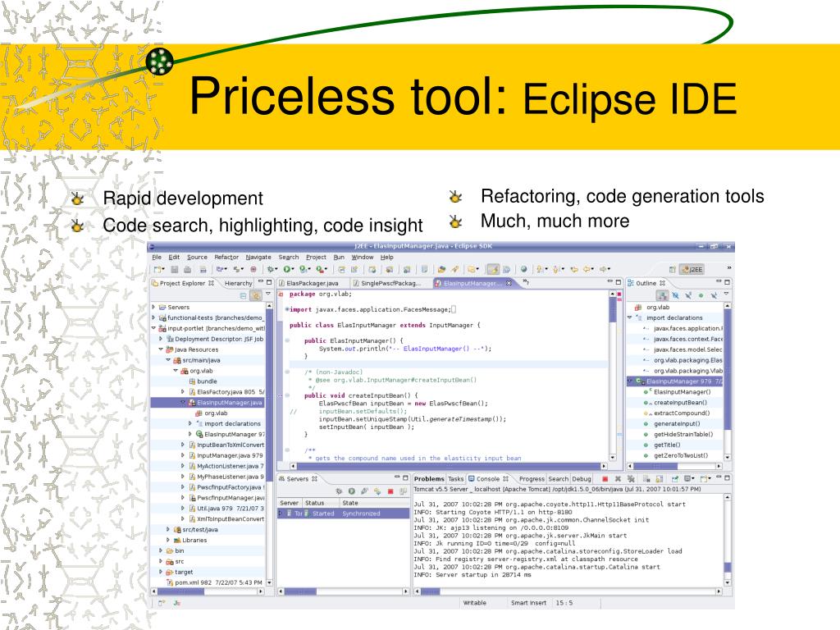The width and height of the screenshot is (840, 630).
Task: Switch to ElasPackager.java editor tab
Action: 313,283
